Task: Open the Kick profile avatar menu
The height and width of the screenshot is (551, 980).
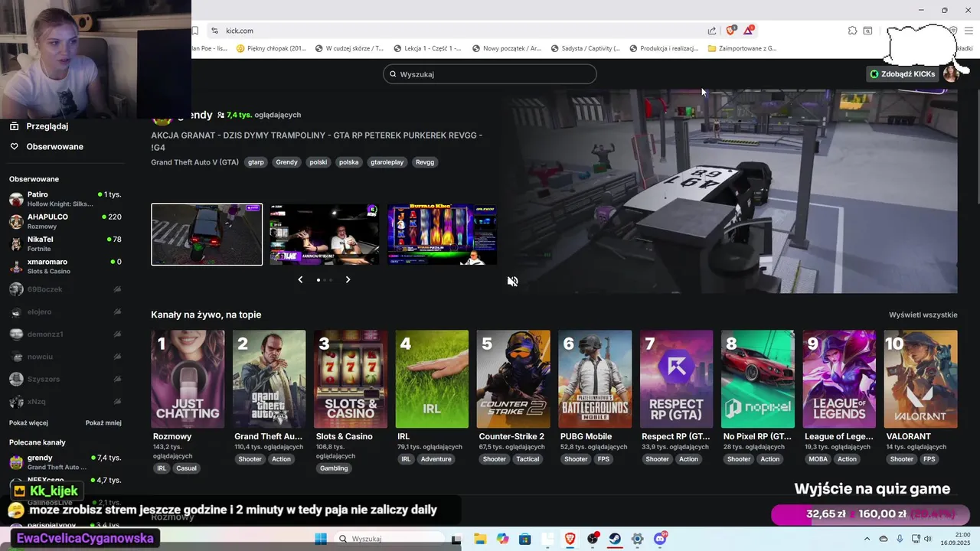Action: pyautogui.click(x=951, y=73)
